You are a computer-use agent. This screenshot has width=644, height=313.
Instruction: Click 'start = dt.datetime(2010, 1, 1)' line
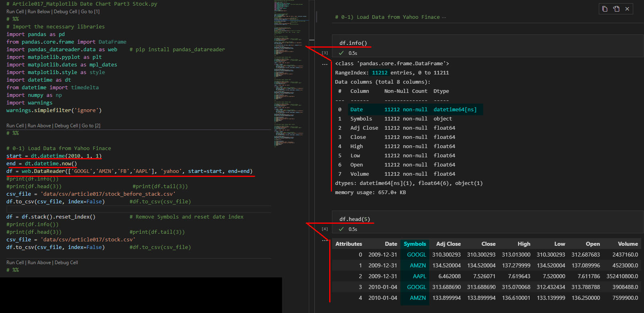tap(54, 156)
